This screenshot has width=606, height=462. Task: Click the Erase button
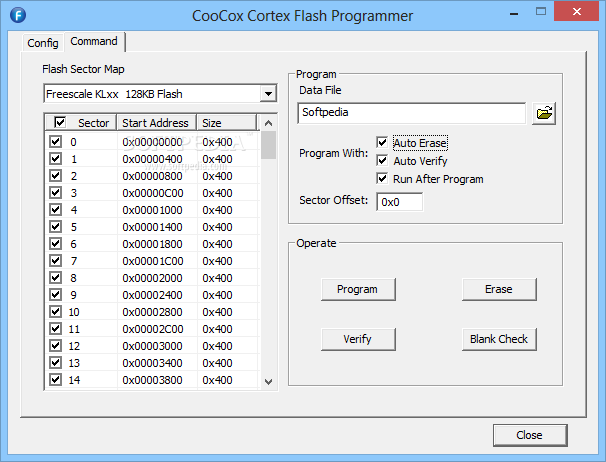pos(499,289)
